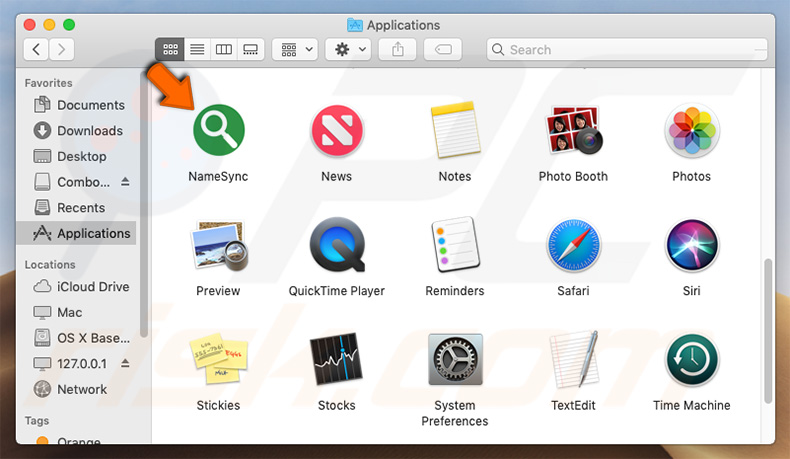Launch Photo Booth app icon
This screenshot has height=459, width=790.
click(573, 130)
